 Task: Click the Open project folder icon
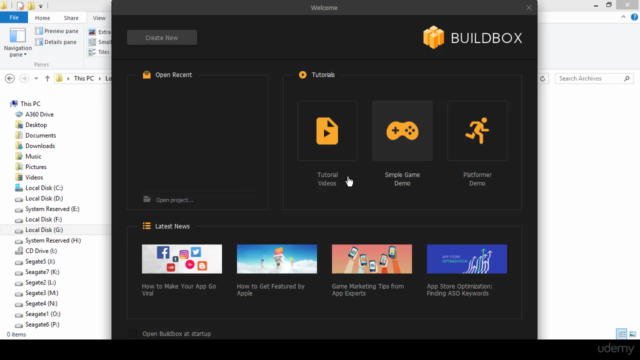click(147, 199)
